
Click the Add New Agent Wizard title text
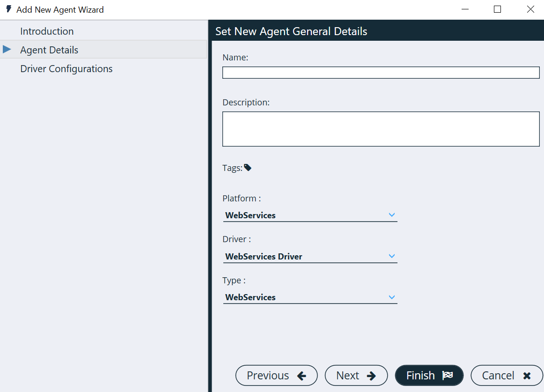pyautogui.click(x=60, y=10)
